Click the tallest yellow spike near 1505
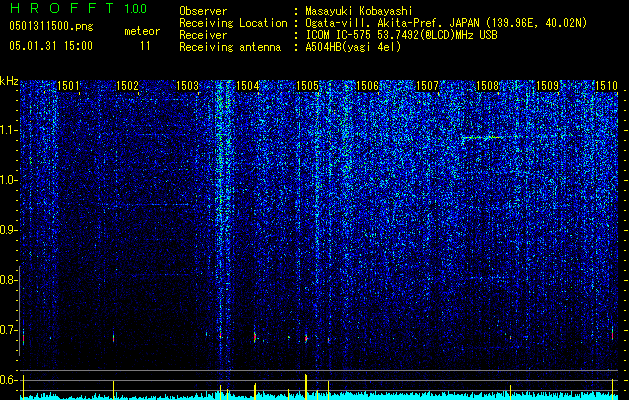The width and height of the screenshot is (629, 400). click(306, 386)
